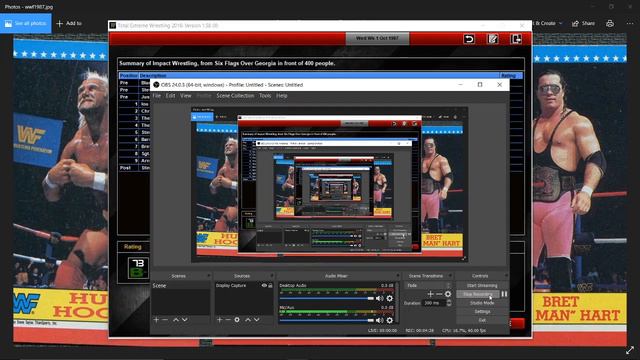Adjust Duration spinner arrows
Image resolution: width=640 pixels, height=360 pixels.
click(x=449, y=303)
